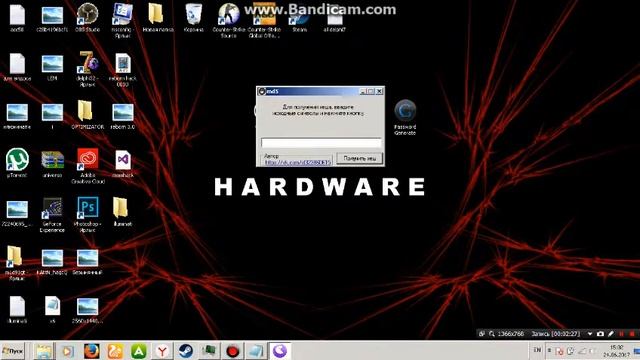Open the reborn hack archive file
Viewport: 640px width, 360px height.
(x=122, y=69)
